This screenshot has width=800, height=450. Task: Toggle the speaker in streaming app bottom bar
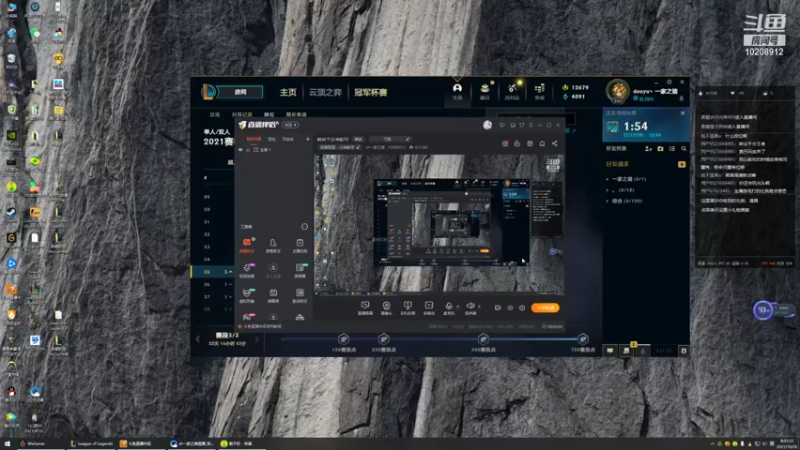click(x=470, y=308)
